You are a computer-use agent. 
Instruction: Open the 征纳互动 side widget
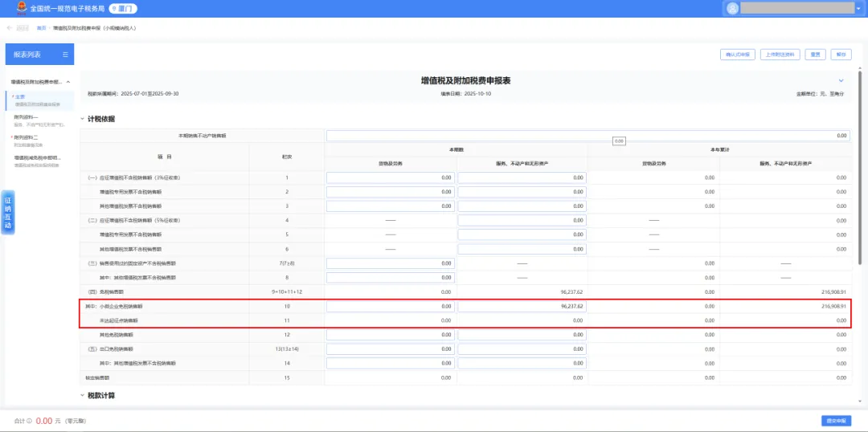8,214
